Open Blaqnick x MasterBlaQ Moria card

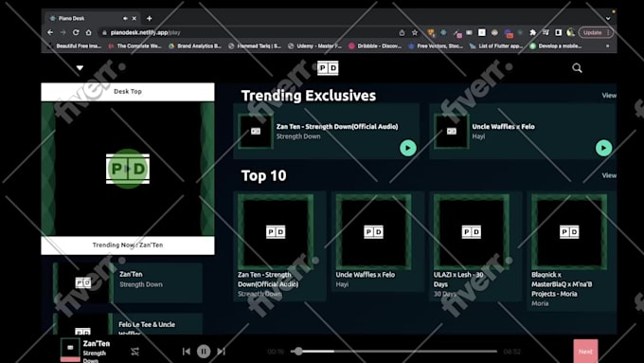[571, 251]
